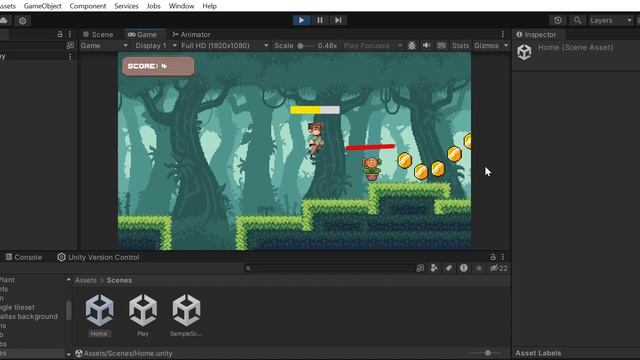Open the Console tab
The height and width of the screenshot is (360, 640).
pyautogui.click(x=24, y=258)
